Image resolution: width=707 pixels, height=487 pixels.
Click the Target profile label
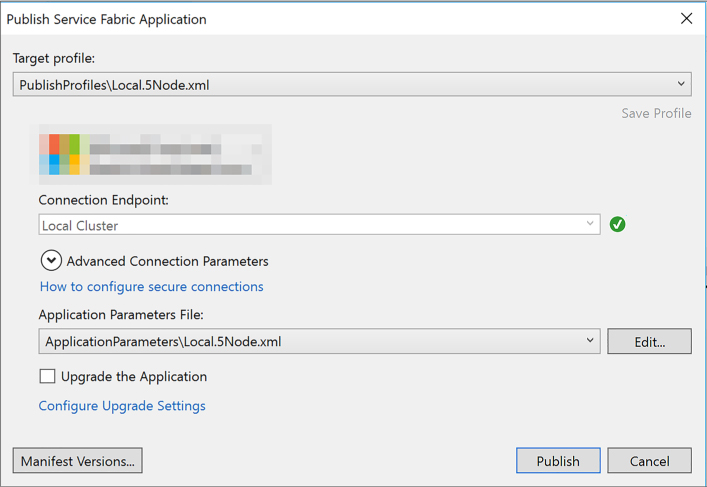54,58
